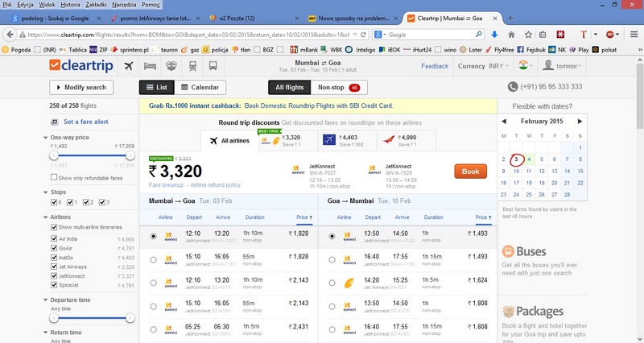The image size is (644, 343).
Task: Open the Set a fare alert link
Action: point(86,122)
